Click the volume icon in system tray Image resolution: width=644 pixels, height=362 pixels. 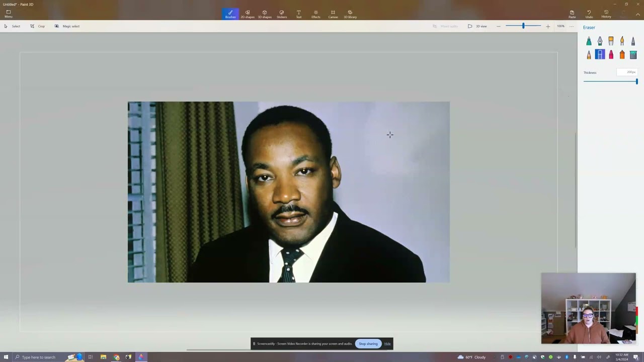pos(599,357)
